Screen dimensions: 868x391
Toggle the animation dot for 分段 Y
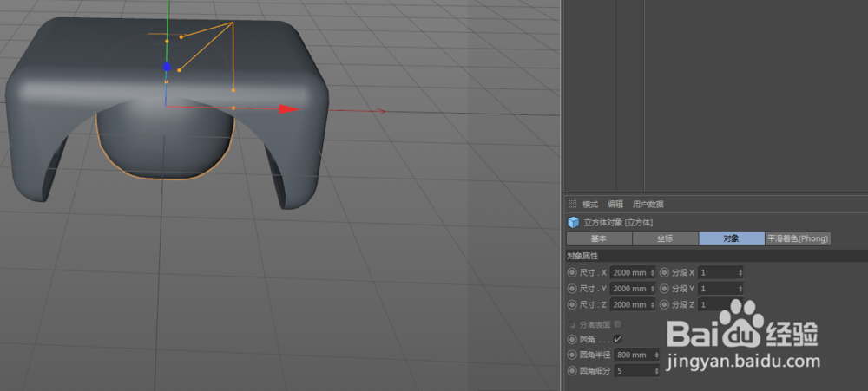(x=664, y=289)
